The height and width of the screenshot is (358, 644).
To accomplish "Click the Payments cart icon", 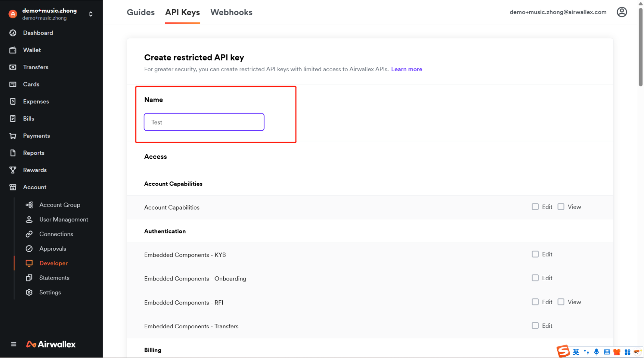I will pos(13,136).
